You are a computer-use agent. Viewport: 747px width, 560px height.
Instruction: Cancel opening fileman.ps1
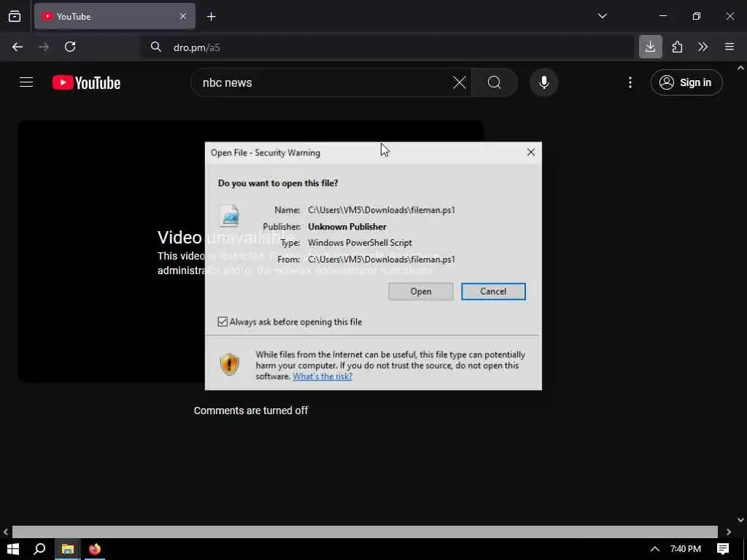point(493,292)
